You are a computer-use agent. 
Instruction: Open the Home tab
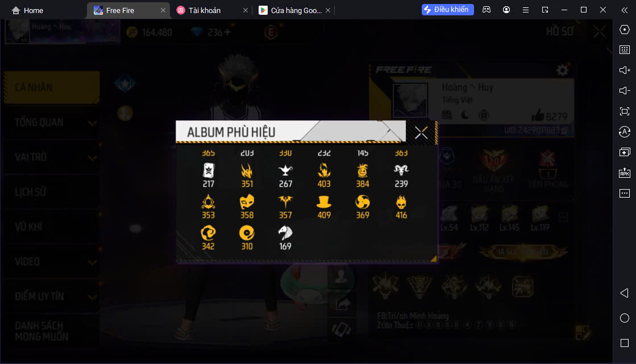(27, 10)
